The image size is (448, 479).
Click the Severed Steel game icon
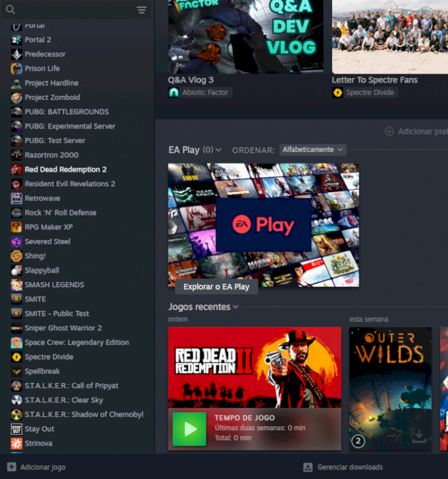point(17,241)
